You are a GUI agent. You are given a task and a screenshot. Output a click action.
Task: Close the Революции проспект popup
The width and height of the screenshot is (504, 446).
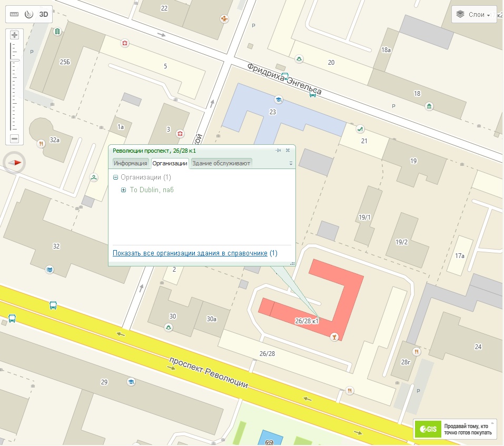tap(288, 151)
